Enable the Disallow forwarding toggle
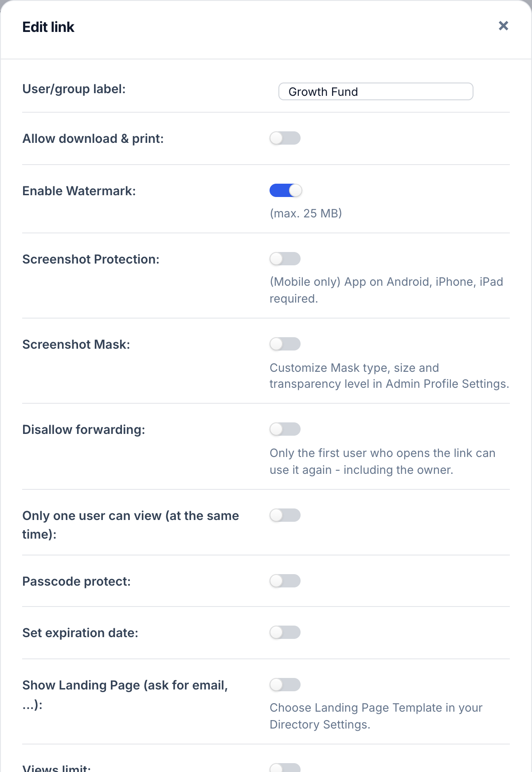 (x=285, y=429)
